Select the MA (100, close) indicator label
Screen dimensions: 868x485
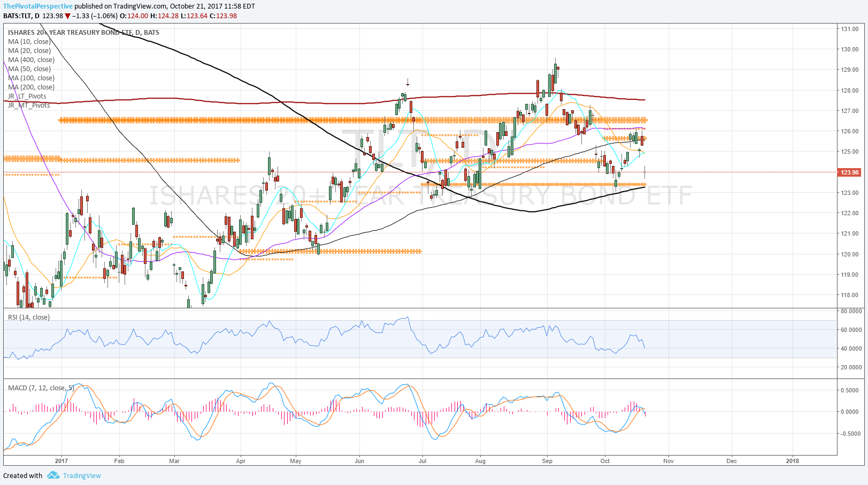[31, 78]
